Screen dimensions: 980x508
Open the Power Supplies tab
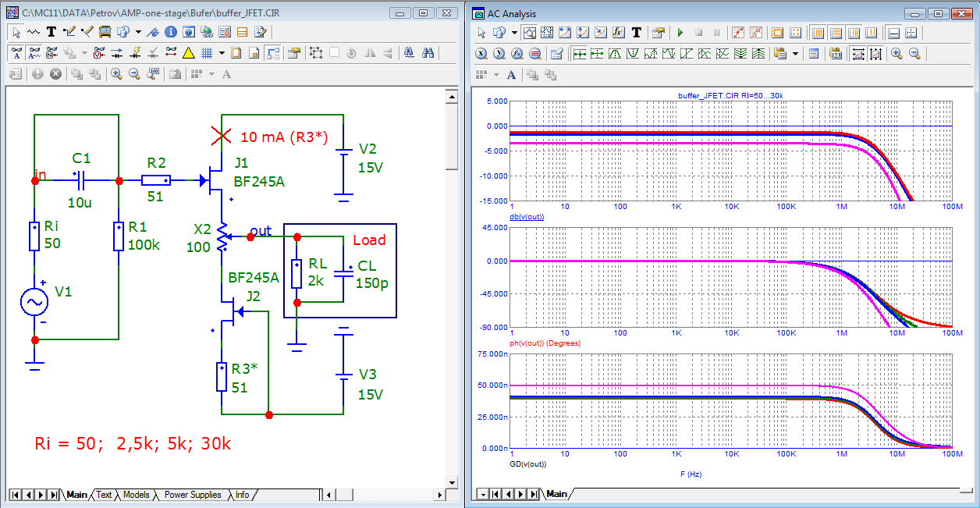point(192,495)
